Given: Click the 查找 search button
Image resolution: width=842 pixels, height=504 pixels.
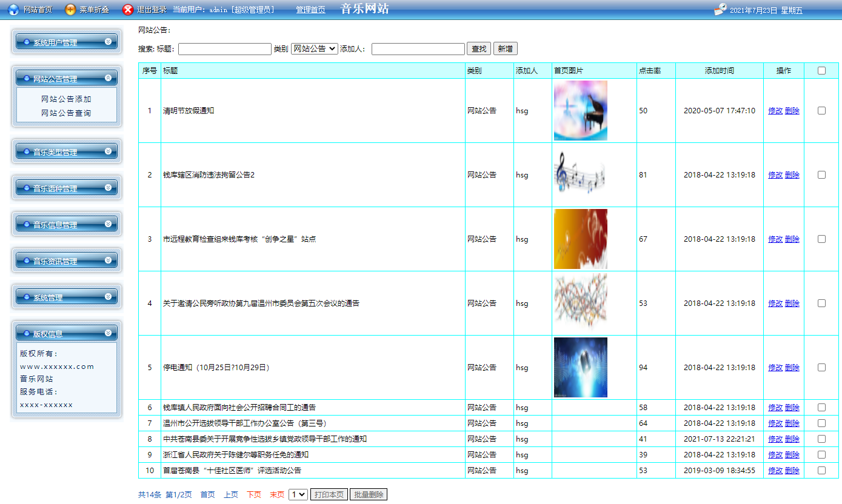Looking at the screenshot, I should (x=478, y=48).
